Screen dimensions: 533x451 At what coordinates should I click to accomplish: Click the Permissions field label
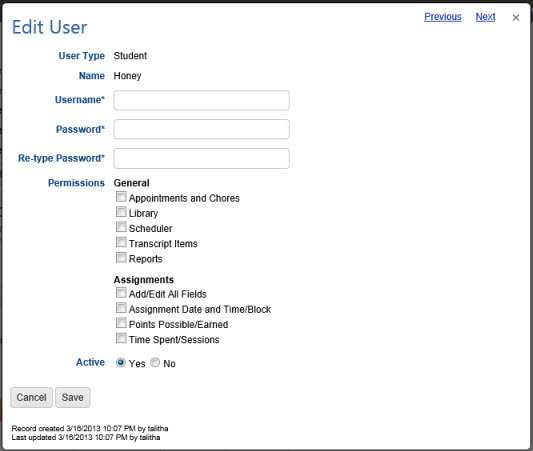point(76,183)
